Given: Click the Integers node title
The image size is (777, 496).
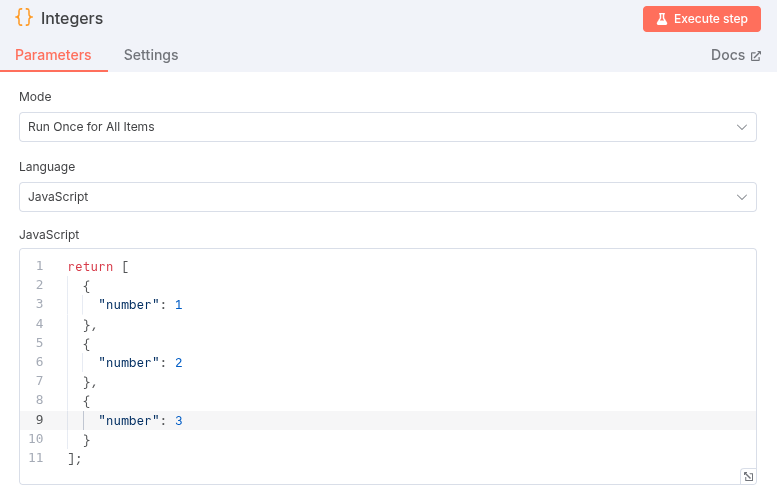Looking at the screenshot, I should [x=72, y=18].
